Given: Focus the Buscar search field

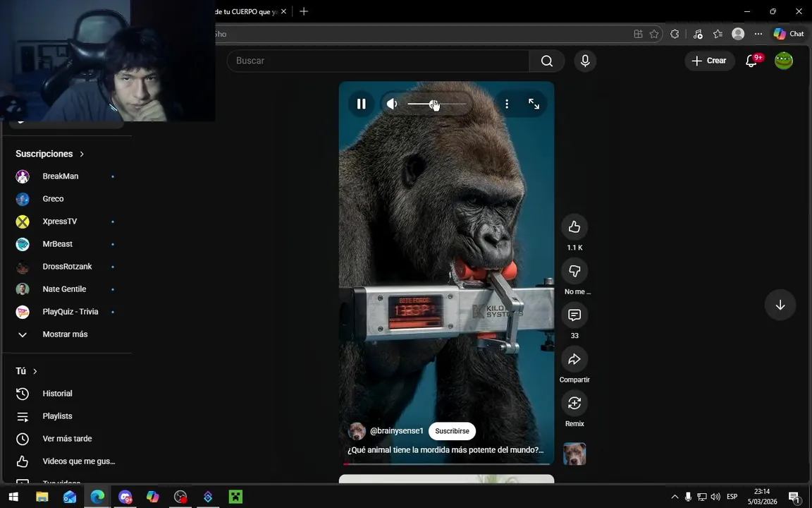Looking at the screenshot, I should pyautogui.click(x=378, y=61).
